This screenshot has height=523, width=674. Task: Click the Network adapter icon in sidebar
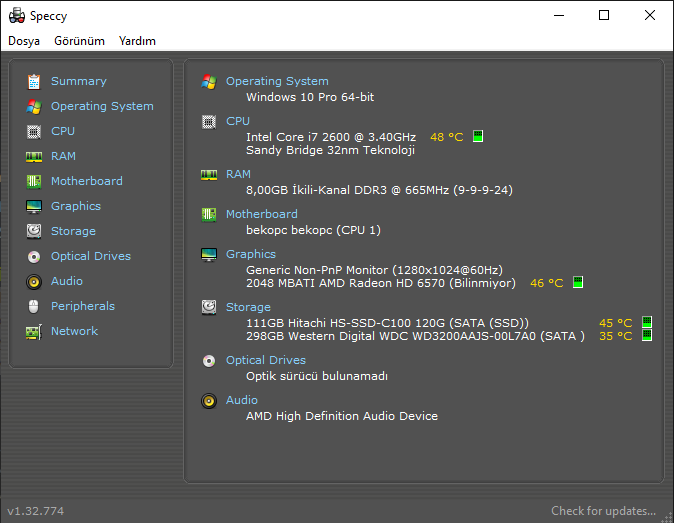[34, 331]
